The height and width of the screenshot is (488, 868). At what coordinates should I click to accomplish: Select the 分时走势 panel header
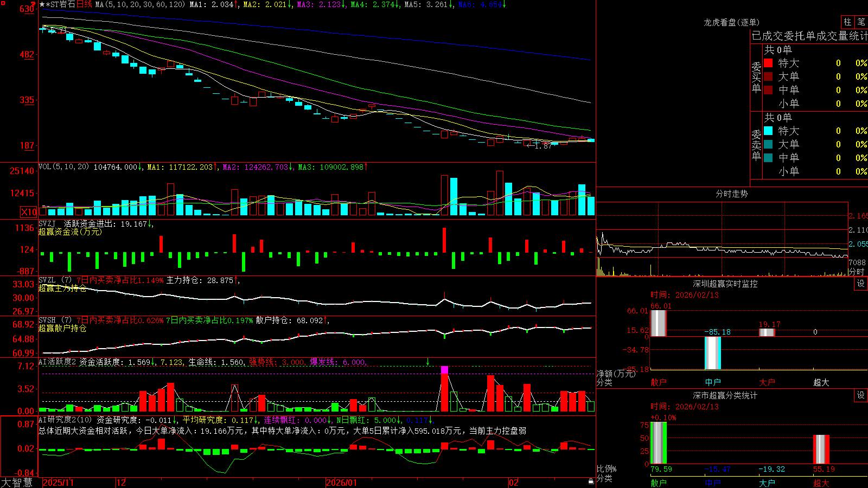[x=731, y=194]
